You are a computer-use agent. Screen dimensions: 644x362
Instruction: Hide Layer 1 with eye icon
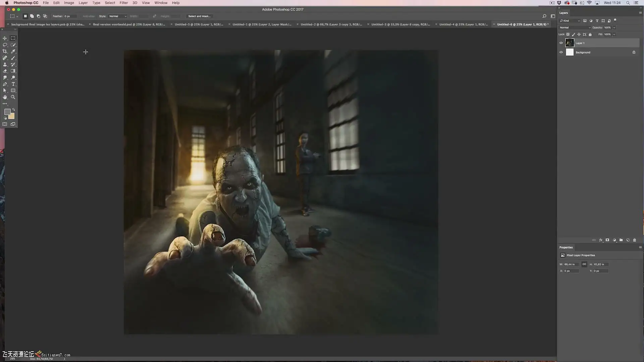pyautogui.click(x=561, y=43)
